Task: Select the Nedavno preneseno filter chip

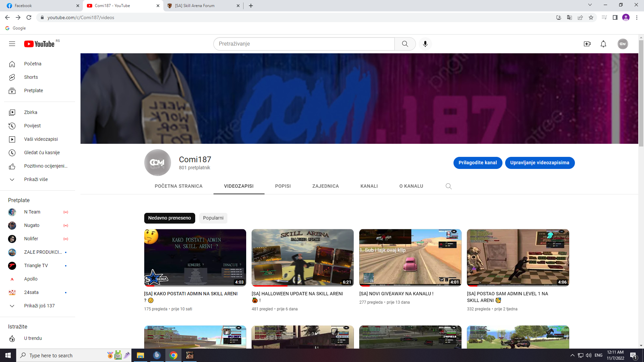Action: 169,218
